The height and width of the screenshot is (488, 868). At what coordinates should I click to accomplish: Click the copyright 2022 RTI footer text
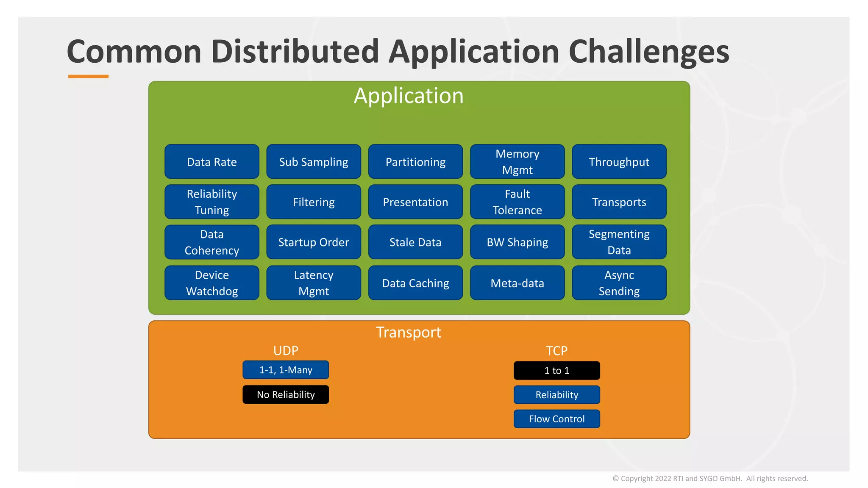pos(710,478)
